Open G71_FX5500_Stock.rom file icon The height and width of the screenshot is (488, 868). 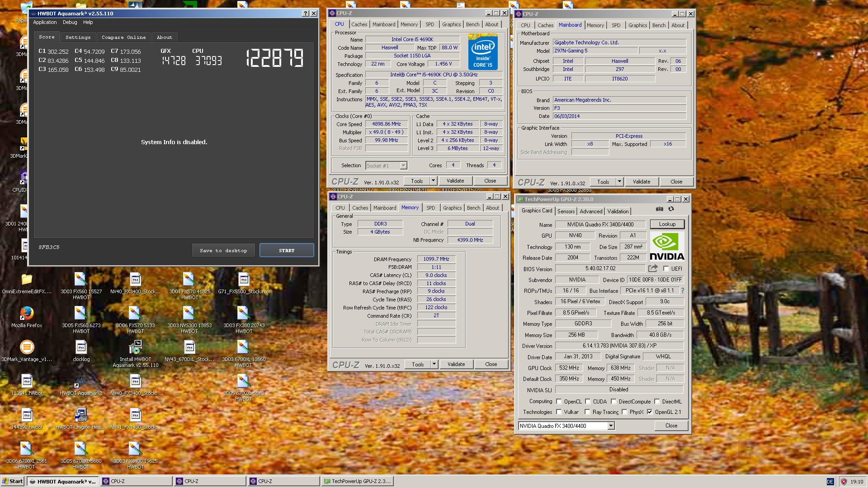click(244, 283)
